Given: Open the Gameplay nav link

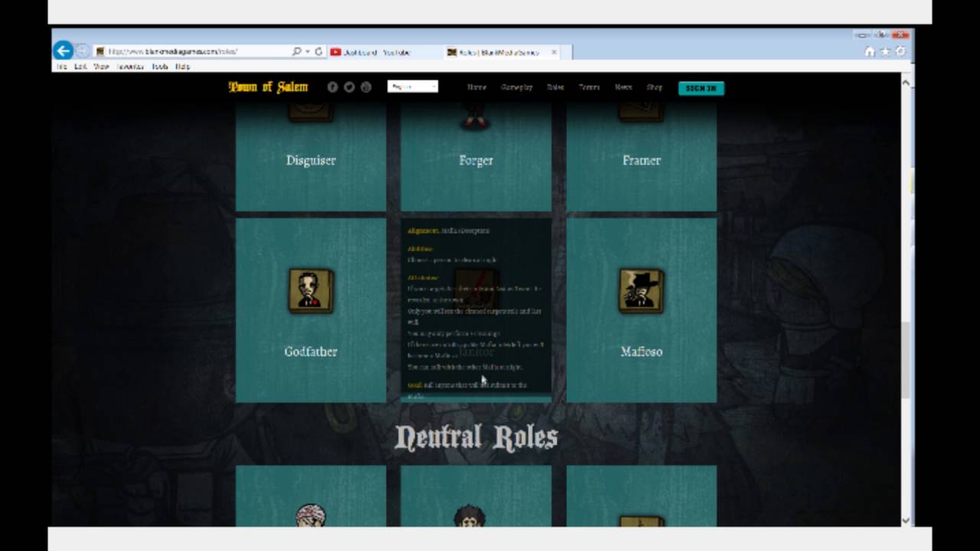Looking at the screenshot, I should tap(517, 87).
